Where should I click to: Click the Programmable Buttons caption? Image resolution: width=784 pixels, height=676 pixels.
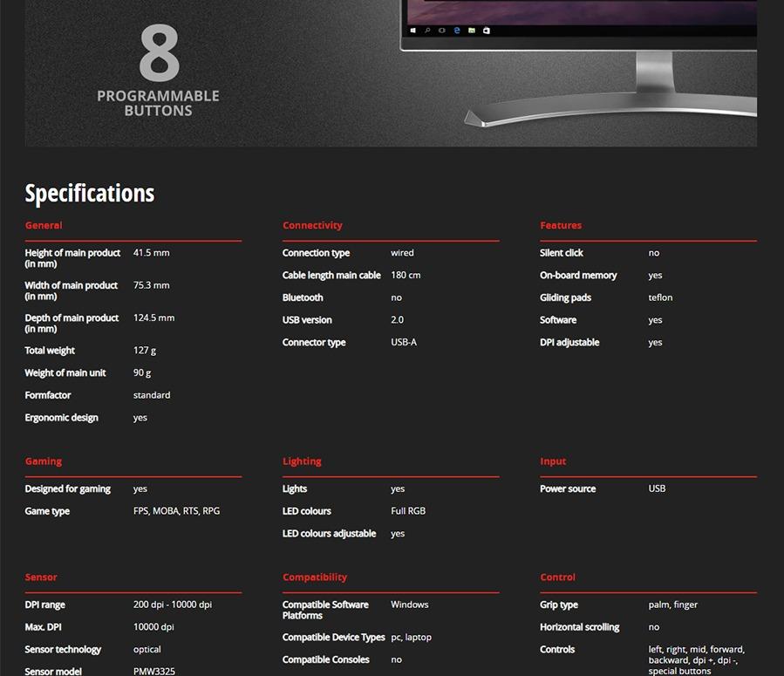[158, 103]
